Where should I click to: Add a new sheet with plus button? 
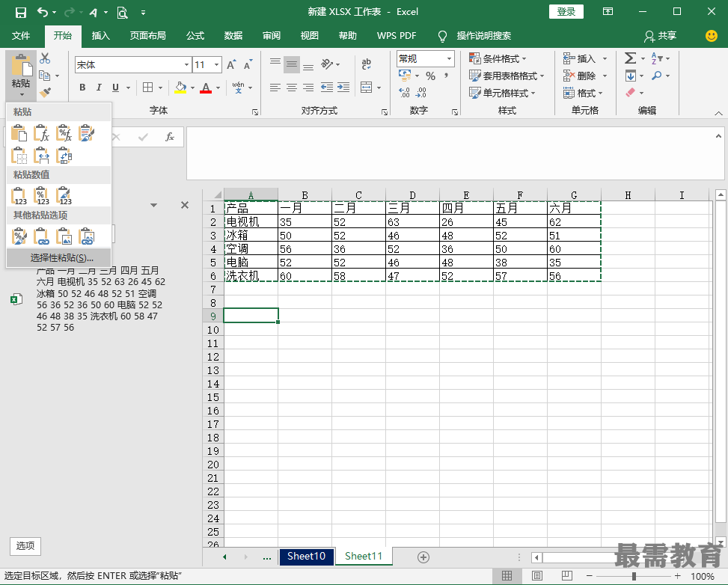click(423, 557)
